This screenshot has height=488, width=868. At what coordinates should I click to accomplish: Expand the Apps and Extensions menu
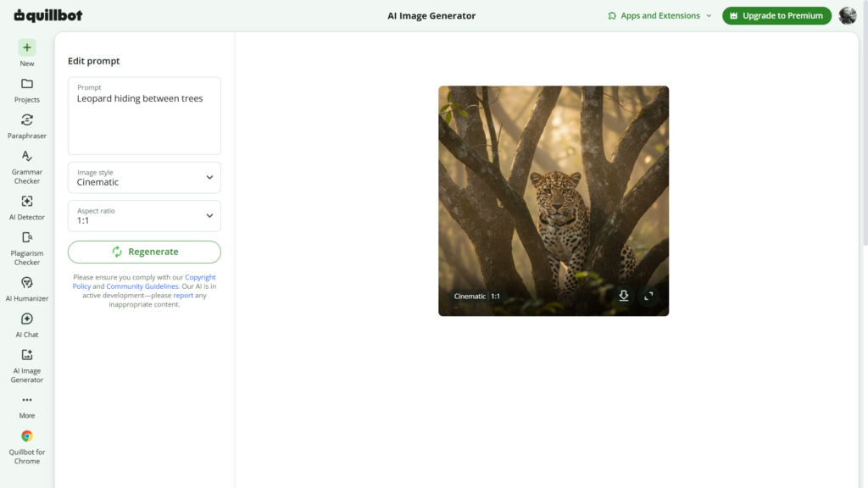click(659, 15)
